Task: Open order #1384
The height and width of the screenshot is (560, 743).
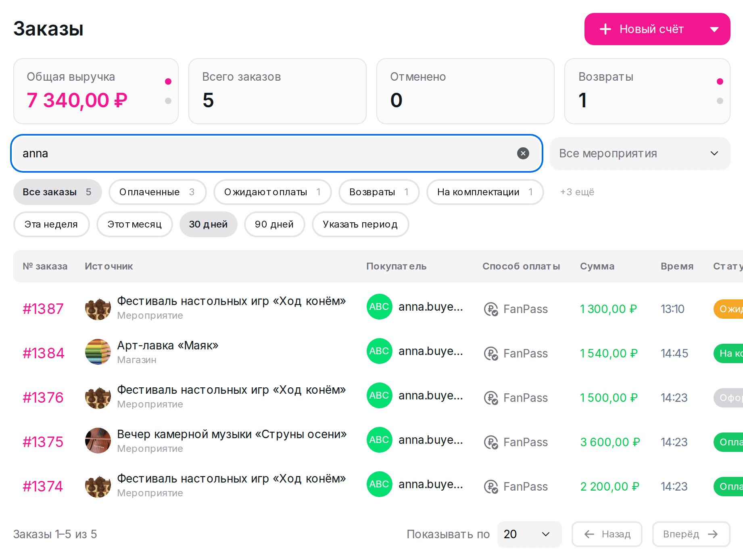Action: pos(44,353)
